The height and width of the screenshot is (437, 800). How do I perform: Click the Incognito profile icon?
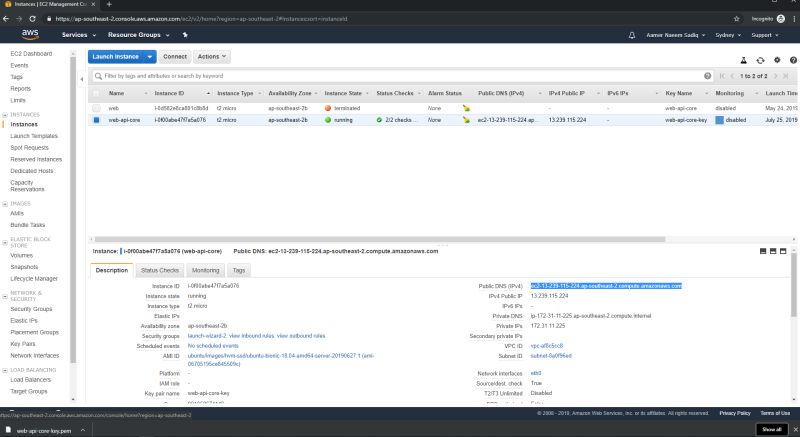coord(781,19)
